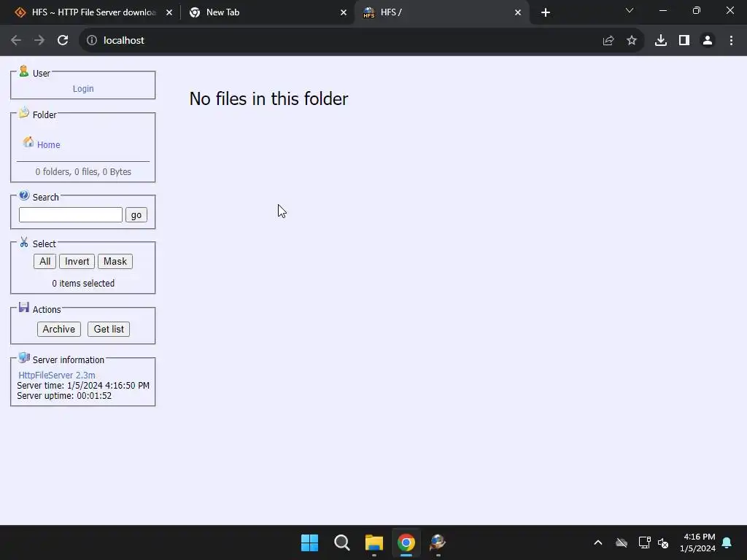
Task: Toggle the Chrome side panel
Action: [684, 41]
